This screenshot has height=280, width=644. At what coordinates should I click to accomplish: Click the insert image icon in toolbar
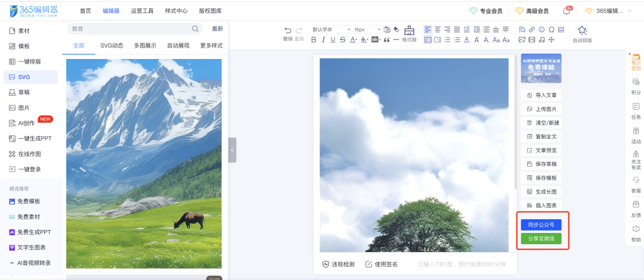click(522, 40)
